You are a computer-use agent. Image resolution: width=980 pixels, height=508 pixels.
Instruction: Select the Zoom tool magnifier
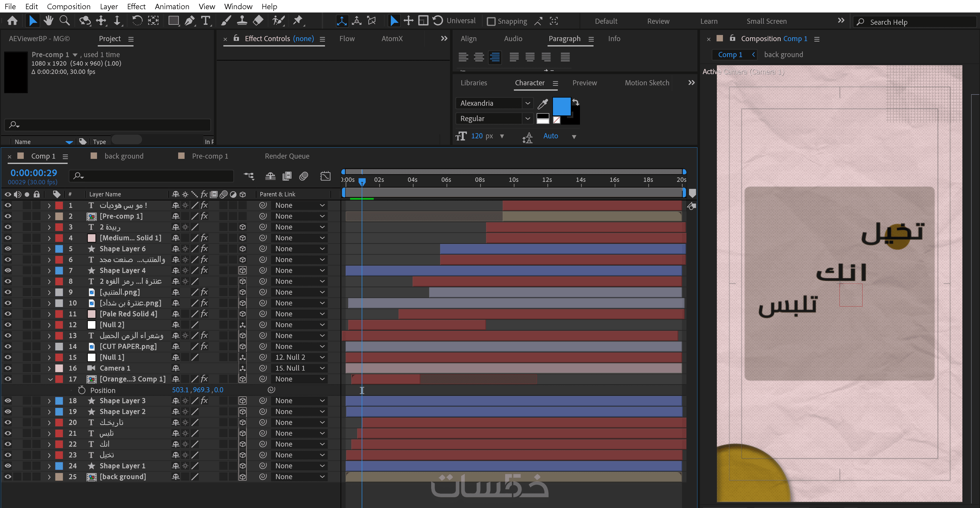pos(65,20)
